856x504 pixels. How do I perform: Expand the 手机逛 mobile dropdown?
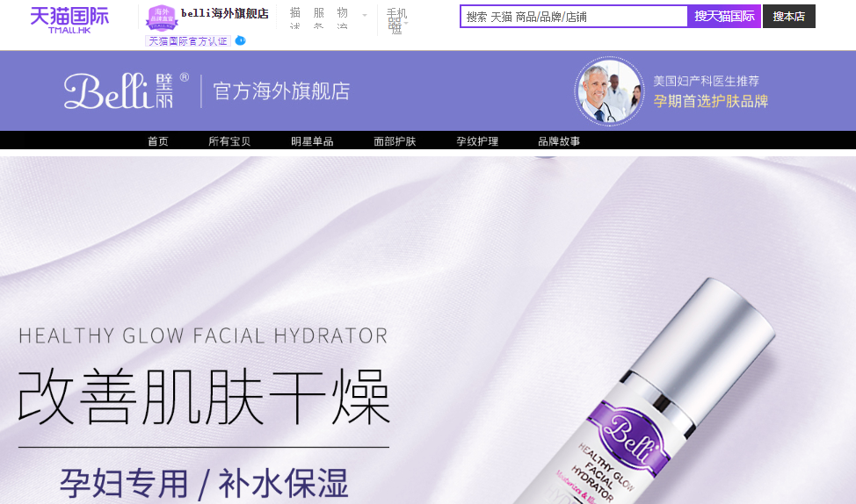[x=397, y=20]
